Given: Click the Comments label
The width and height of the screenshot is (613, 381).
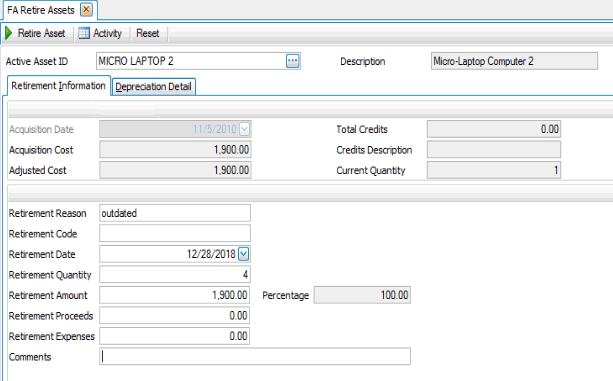Looking at the screenshot, I should 30,357.
